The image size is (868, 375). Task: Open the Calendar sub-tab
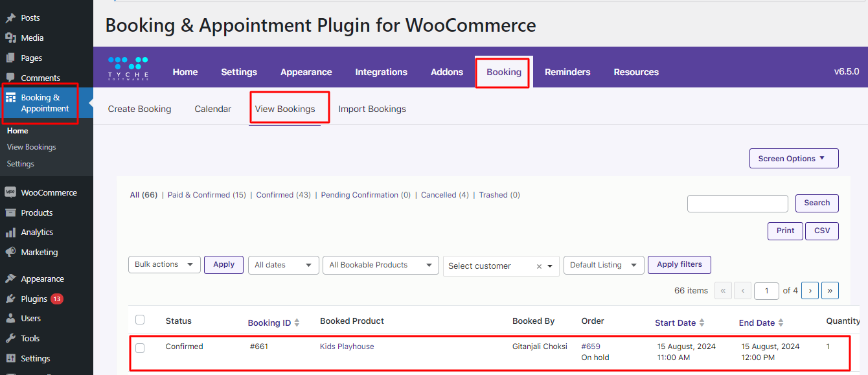[x=213, y=109]
